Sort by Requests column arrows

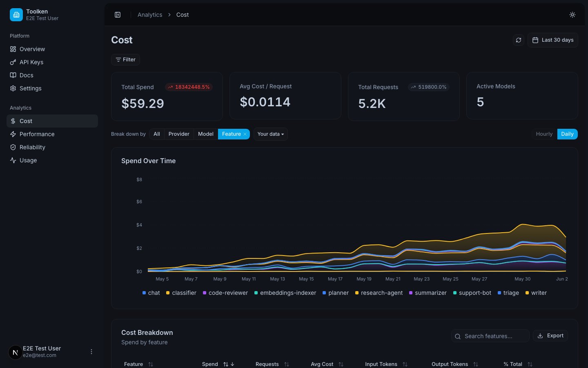pos(287,364)
